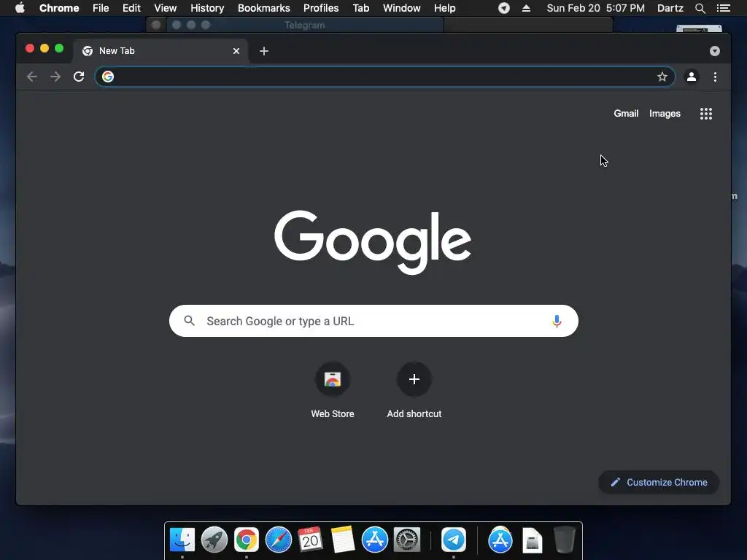Viewport: 747px width, 560px height.
Task: Open the Edit menu
Action: tap(131, 8)
